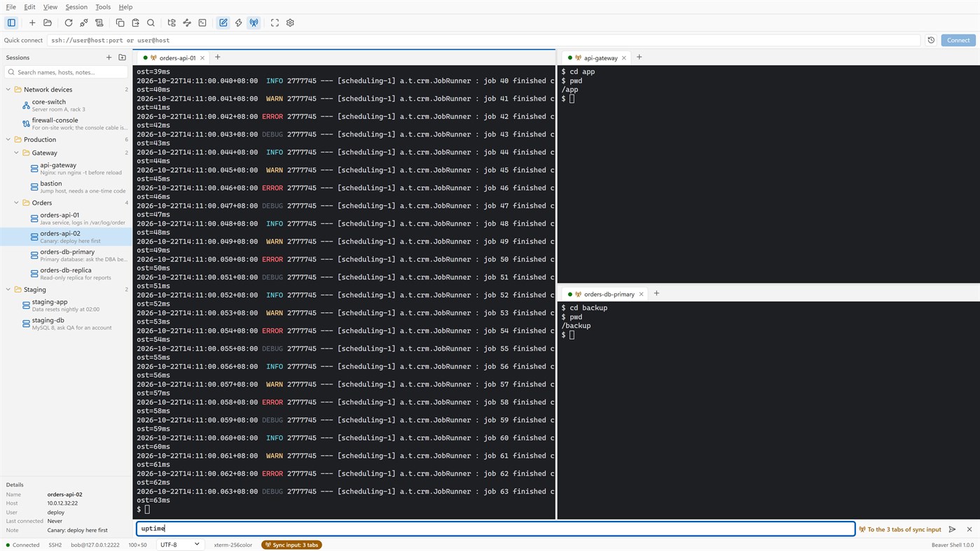Open the Session menu
Screen dimensions: 980x551
[x=76, y=7]
